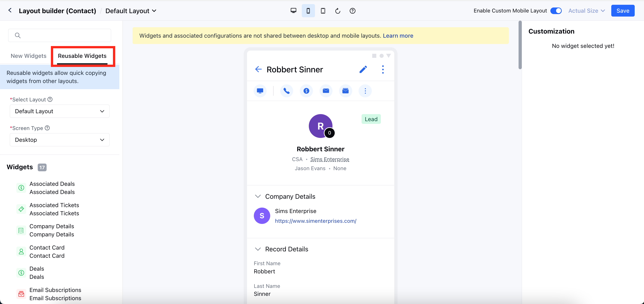
Task: Open the help question mark icon
Action: [x=352, y=11]
